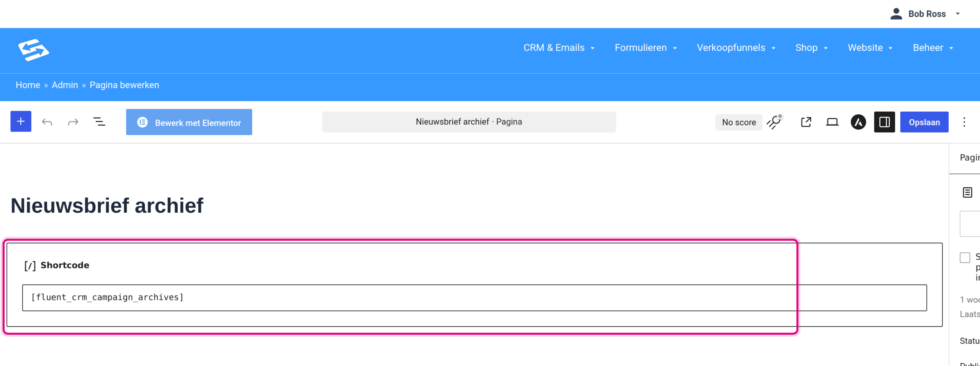Click the site logo in the blue header
Viewport: 980px width, 366px height.
click(34, 50)
